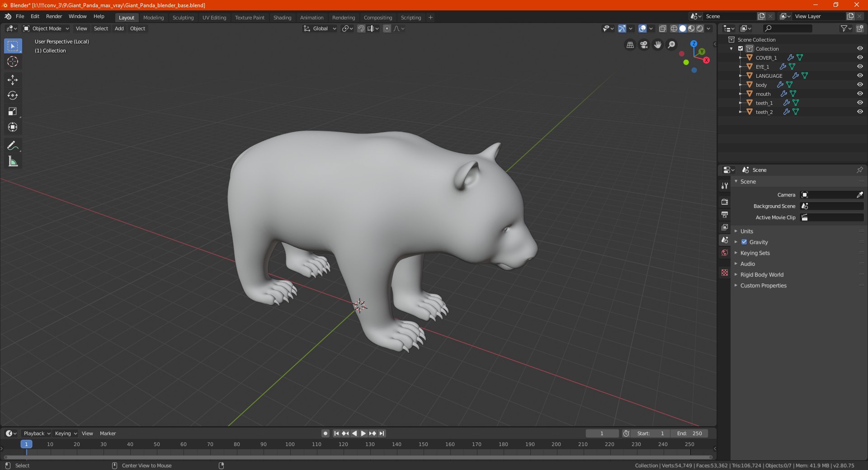Click the Camera object field
Screen dimensions: 868x470
click(827, 195)
